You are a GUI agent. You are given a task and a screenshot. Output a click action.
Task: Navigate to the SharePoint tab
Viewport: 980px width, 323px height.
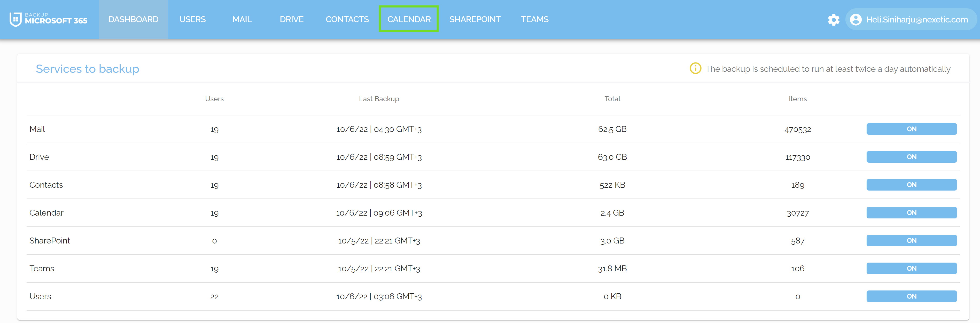coord(475,19)
